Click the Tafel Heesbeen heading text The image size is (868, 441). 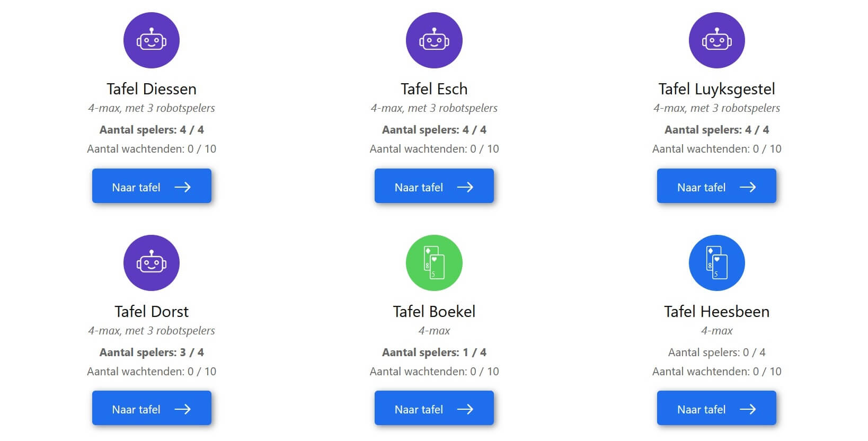716,312
